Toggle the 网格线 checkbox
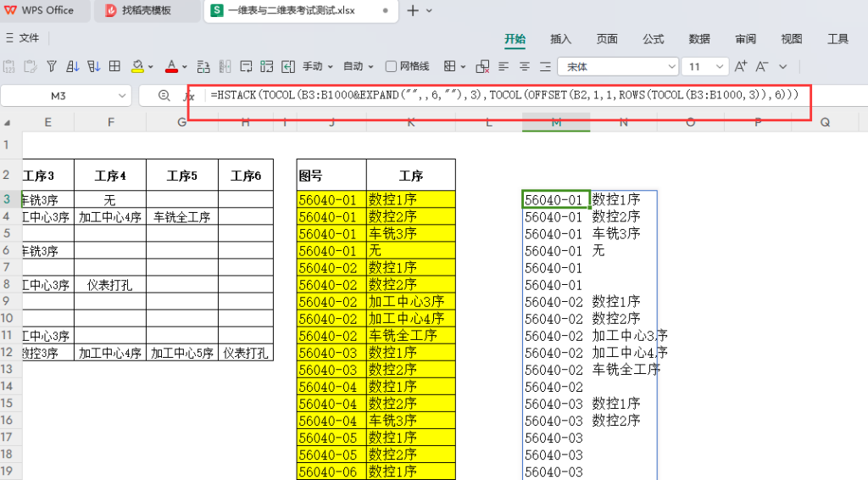 [x=391, y=66]
